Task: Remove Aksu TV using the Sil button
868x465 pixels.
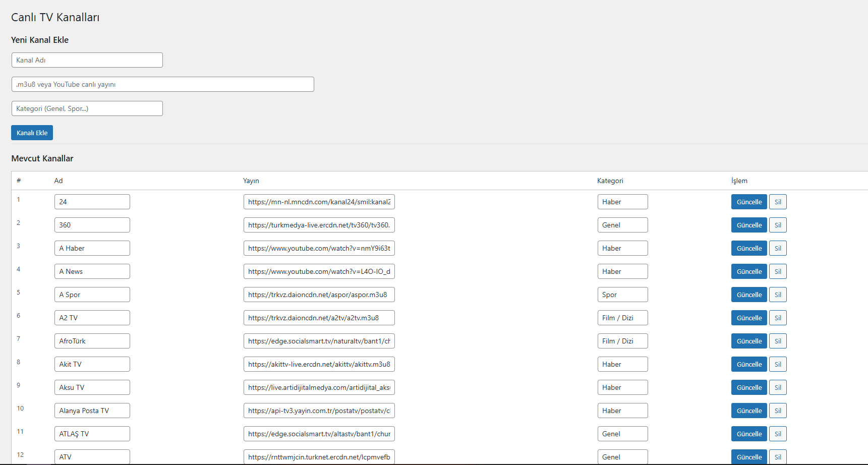Action: pyautogui.click(x=777, y=387)
